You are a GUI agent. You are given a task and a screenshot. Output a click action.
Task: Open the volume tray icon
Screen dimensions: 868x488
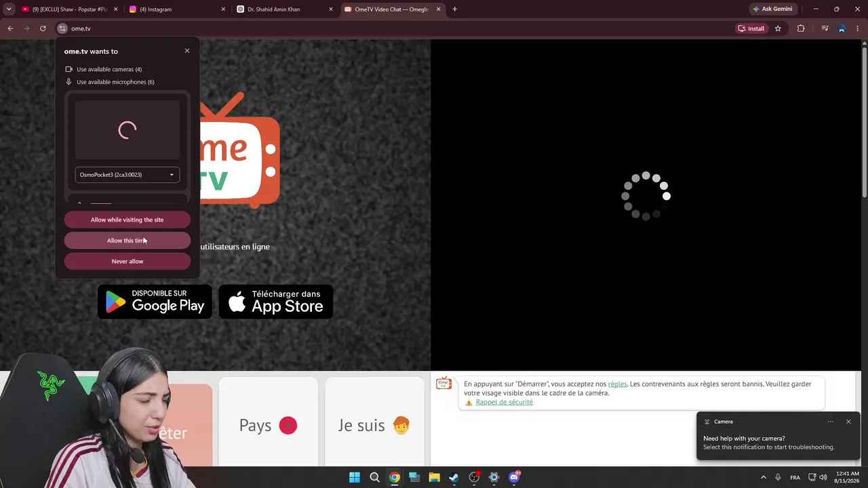(x=822, y=477)
